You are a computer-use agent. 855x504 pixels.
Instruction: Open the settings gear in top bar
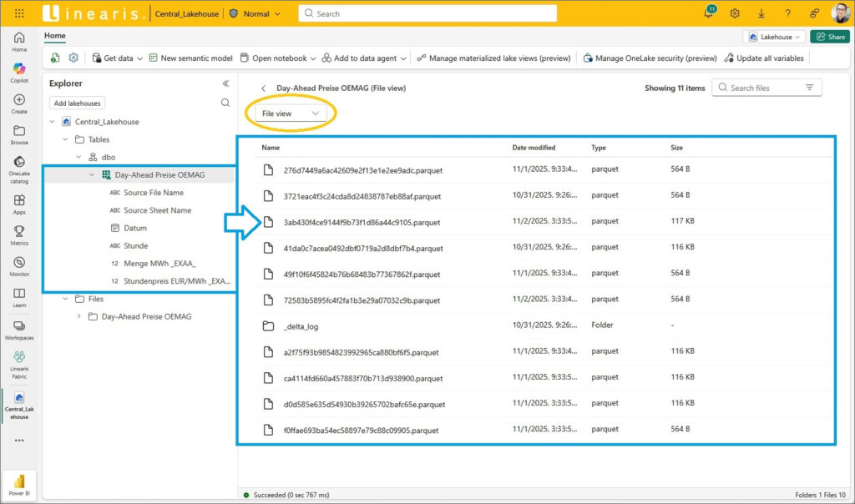735,13
